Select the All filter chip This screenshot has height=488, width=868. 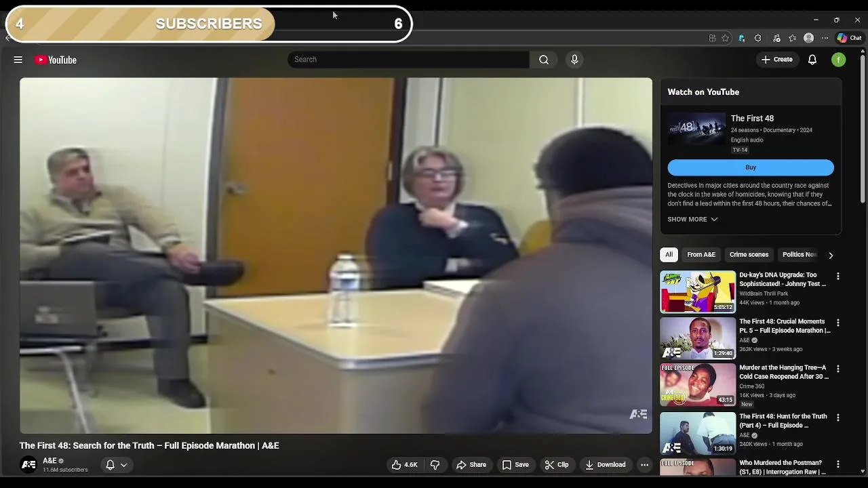pyautogui.click(x=669, y=255)
